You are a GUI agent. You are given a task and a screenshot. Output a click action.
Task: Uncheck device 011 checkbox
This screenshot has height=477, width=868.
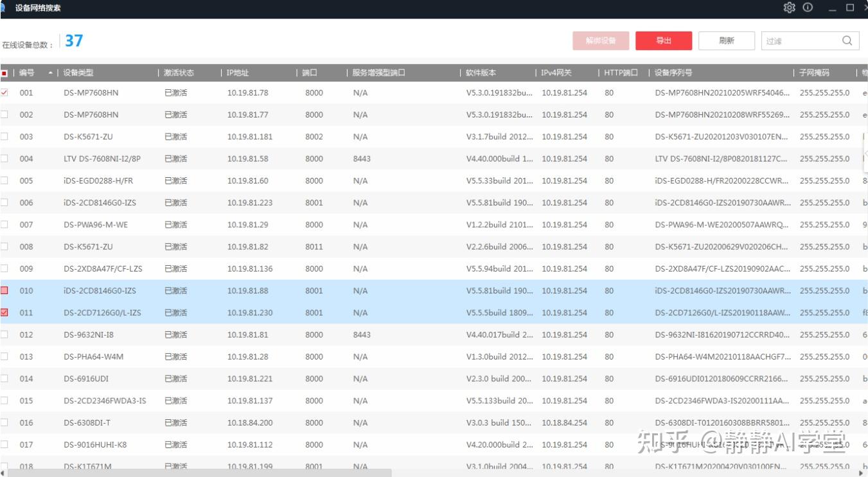point(4,313)
